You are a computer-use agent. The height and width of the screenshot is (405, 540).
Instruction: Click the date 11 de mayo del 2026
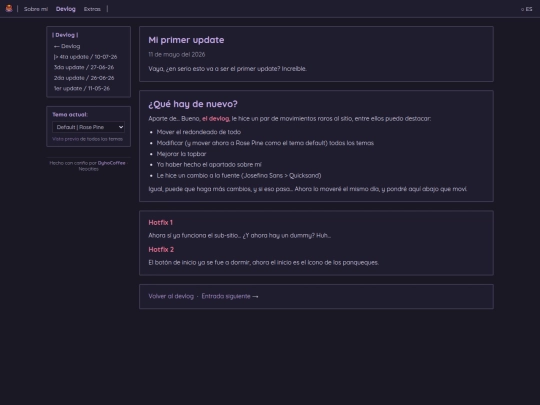click(177, 54)
